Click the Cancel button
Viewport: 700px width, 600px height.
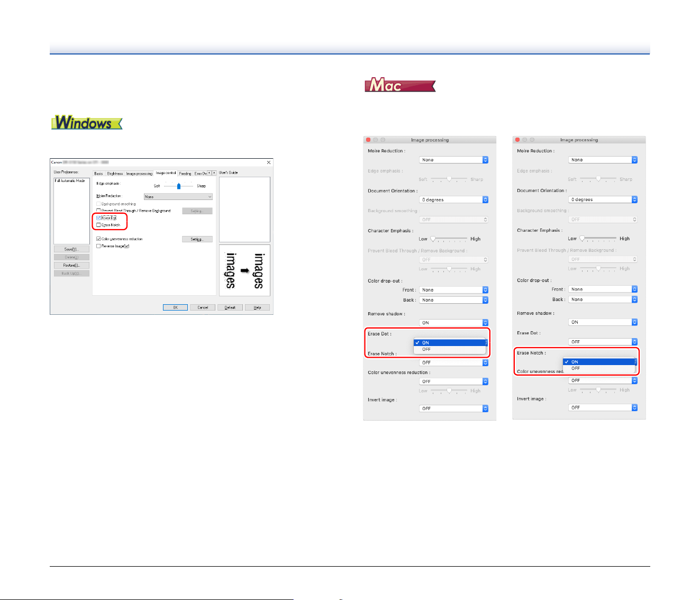pos(203,307)
